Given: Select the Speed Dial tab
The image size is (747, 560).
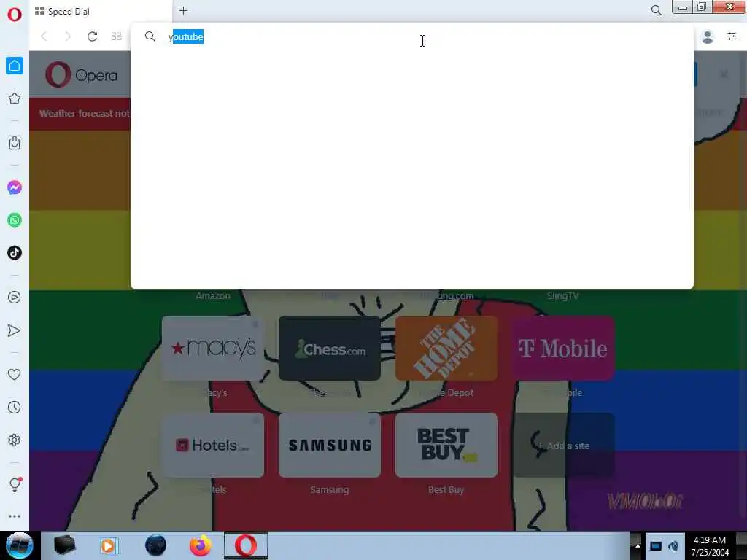Looking at the screenshot, I should coord(101,11).
